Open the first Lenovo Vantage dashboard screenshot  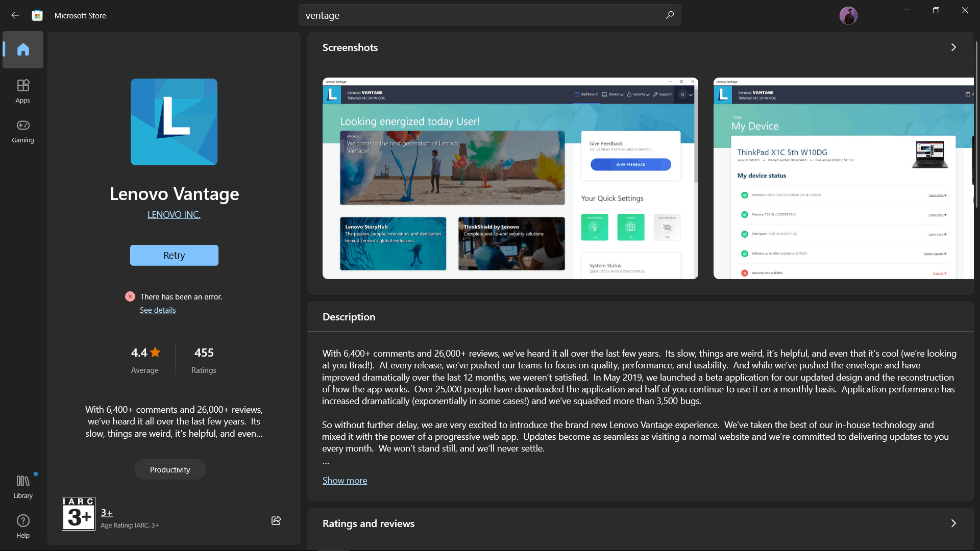[x=510, y=178]
